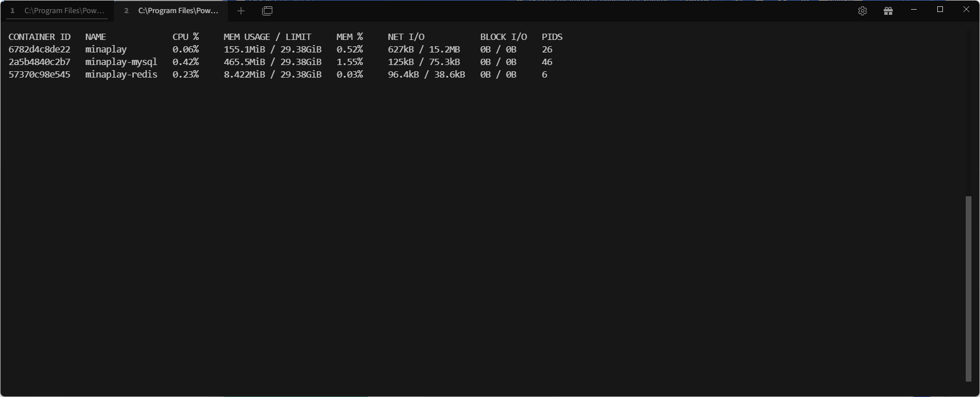Click the tab overview windows icon

click(x=267, y=11)
